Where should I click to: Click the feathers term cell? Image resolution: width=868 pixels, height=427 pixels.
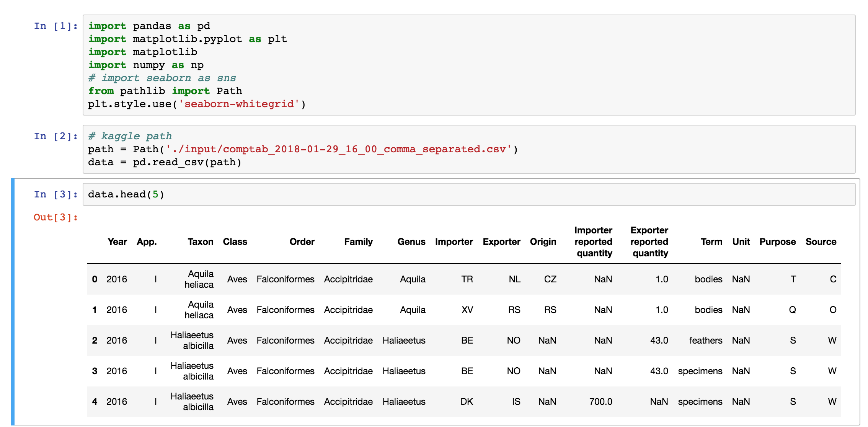click(705, 341)
